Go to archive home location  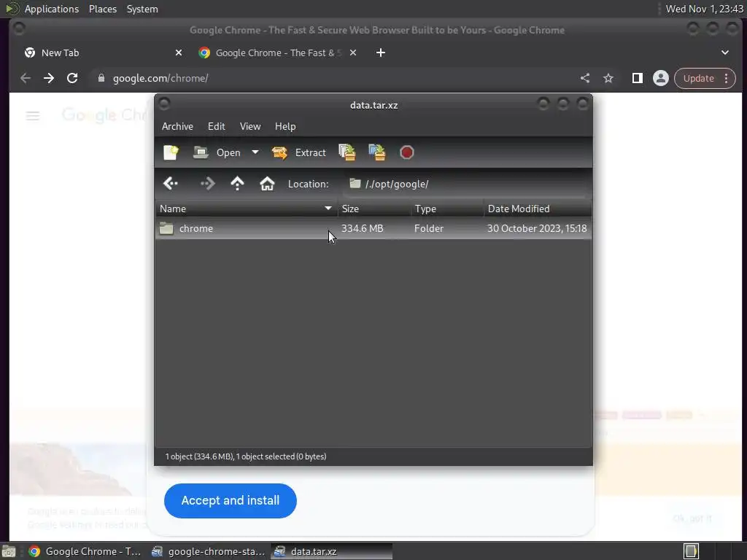click(x=267, y=183)
